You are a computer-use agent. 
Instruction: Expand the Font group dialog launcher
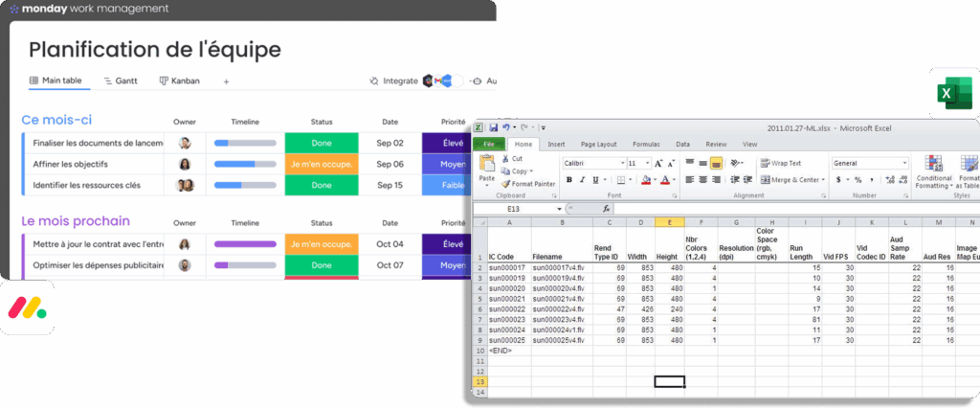(x=675, y=195)
